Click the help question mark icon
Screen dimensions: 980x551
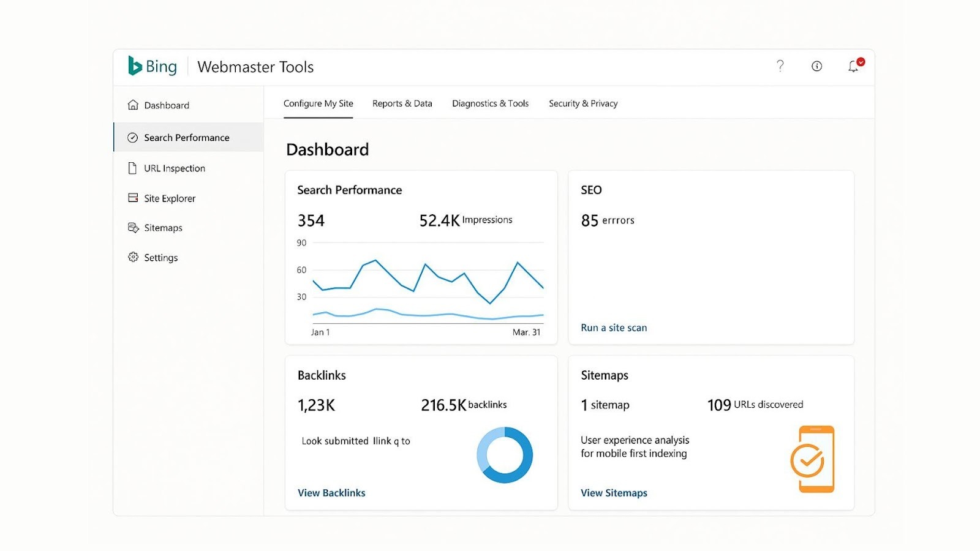click(x=780, y=66)
